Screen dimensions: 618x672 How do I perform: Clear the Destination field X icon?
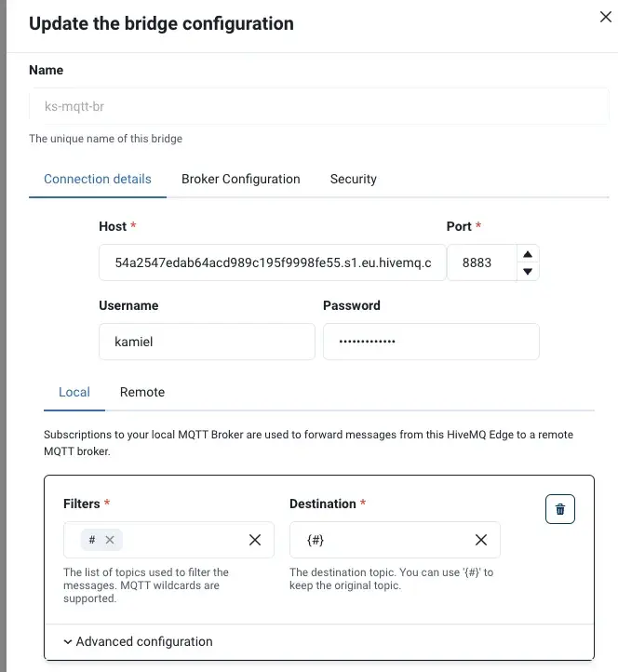(481, 540)
